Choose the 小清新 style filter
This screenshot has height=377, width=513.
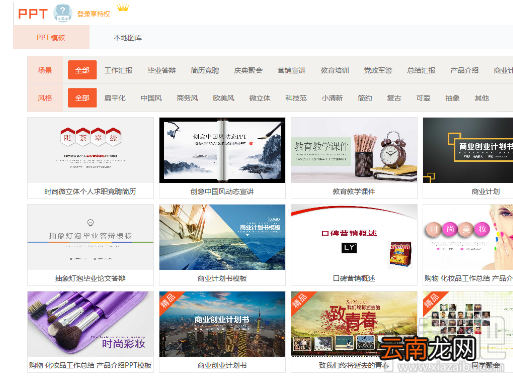(332, 98)
